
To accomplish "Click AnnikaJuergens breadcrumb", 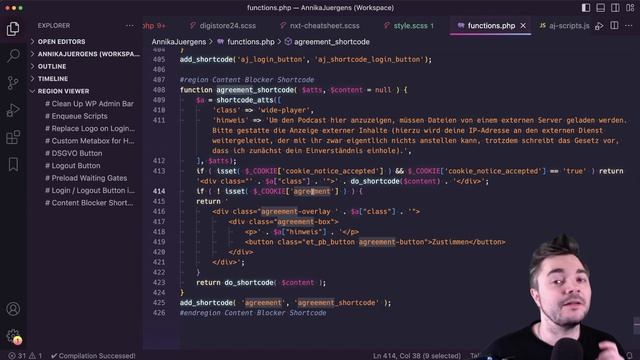I will [179, 42].
